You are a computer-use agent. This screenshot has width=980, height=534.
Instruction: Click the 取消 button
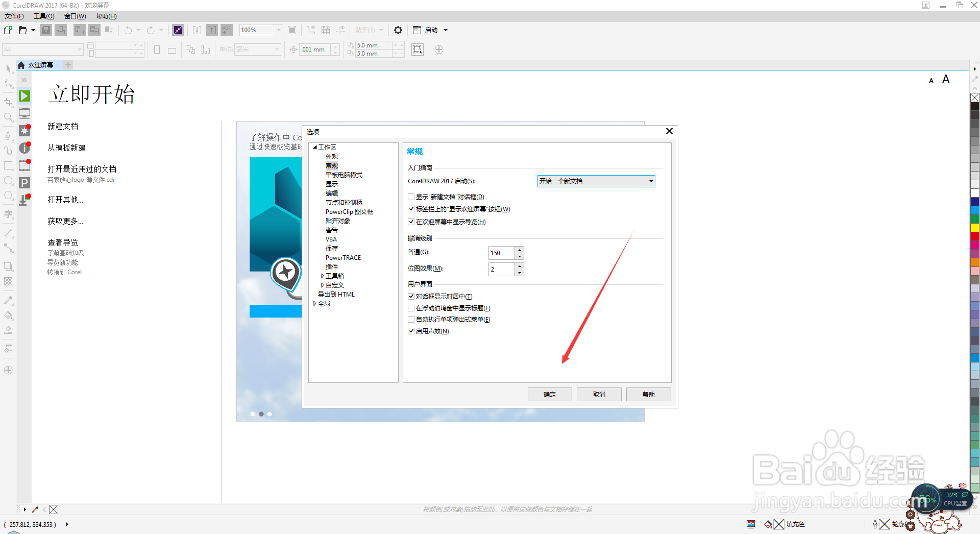pos(599,394)
